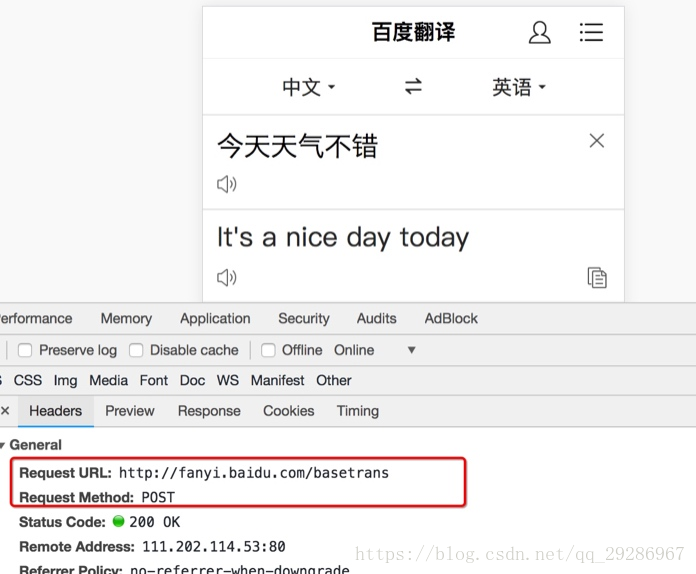Clear input text with the X icon
This screenshot has width=696, height=574.
tap(597, 141)
